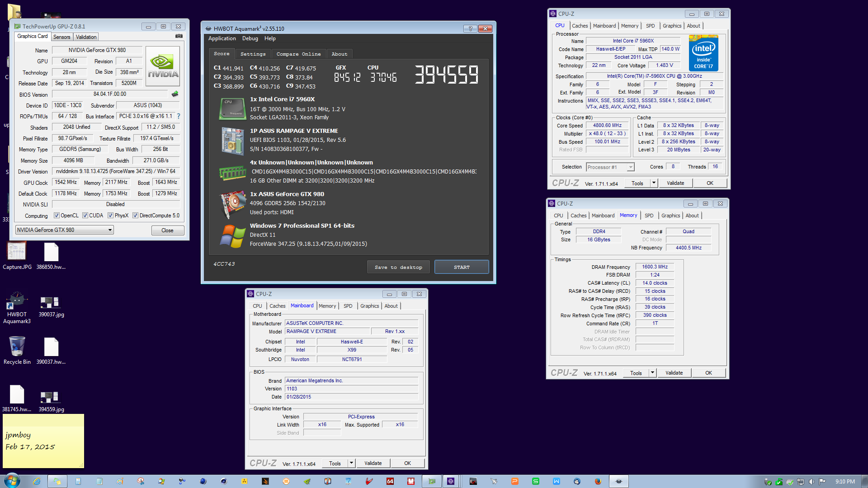Click Validate in top CPU-Z CPU window
Image resolution: width=868 pixels, height=488 pixels.
[675, 183]
